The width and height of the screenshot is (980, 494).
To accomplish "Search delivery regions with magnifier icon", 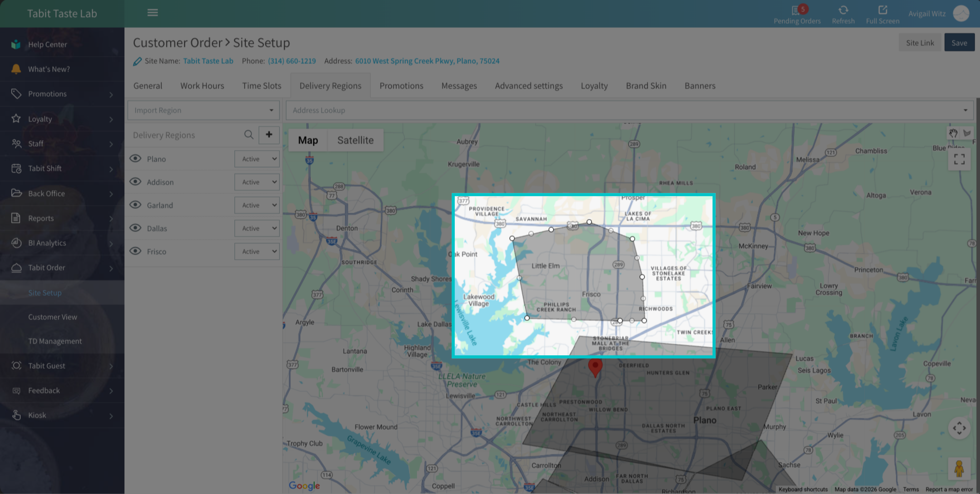I will click(248, 135).
